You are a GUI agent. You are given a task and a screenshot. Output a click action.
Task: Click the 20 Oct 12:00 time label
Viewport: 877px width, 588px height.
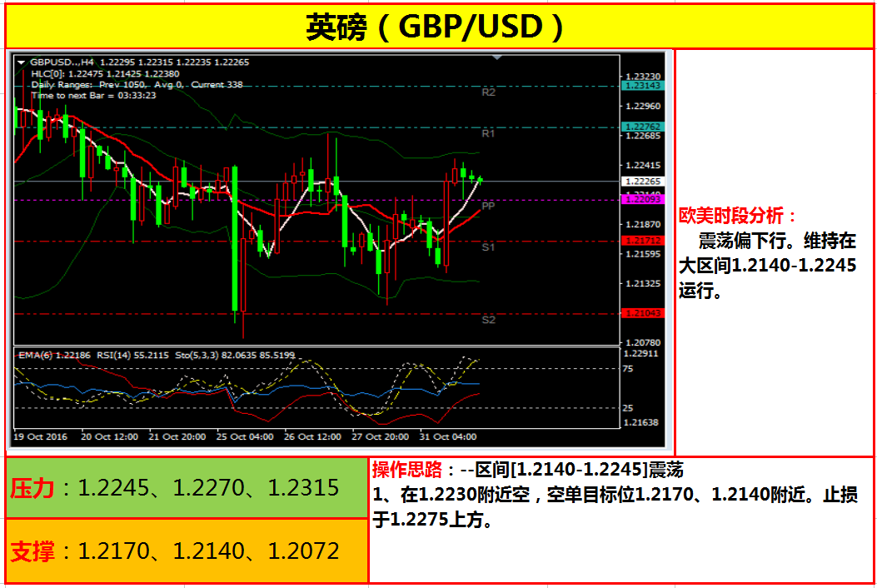[x=109, y=437]
